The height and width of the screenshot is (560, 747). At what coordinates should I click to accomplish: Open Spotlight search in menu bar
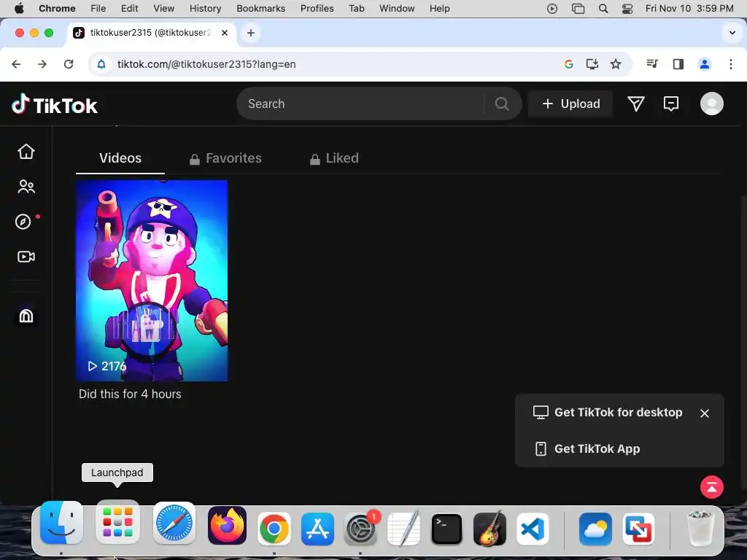point(603,8)
